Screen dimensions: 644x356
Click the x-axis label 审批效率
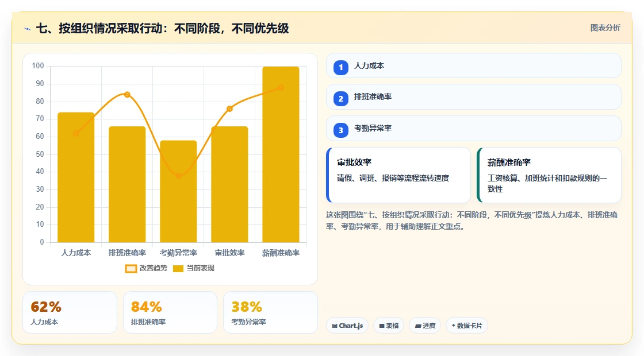pyautogui.click(x=229, y=253)
